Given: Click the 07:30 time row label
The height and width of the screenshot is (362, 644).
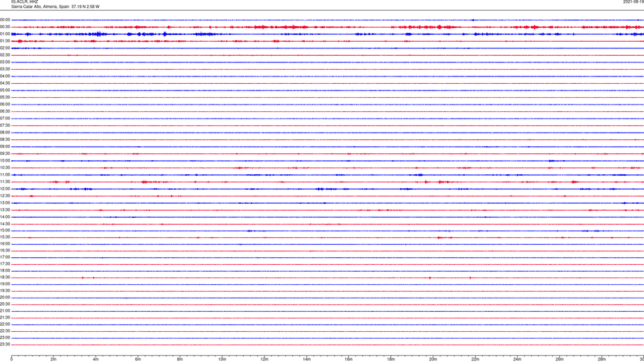Looking at the screenshot, I should tap(5, 125).
